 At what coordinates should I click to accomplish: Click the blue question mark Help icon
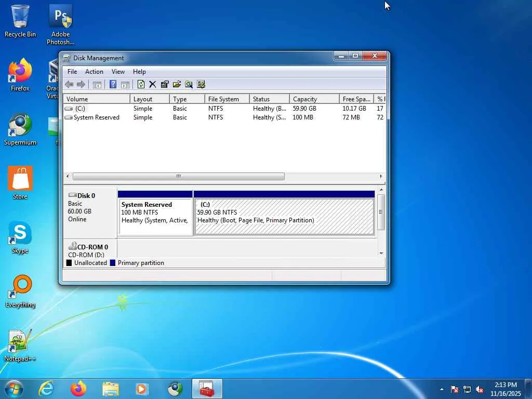coord(113,84)
